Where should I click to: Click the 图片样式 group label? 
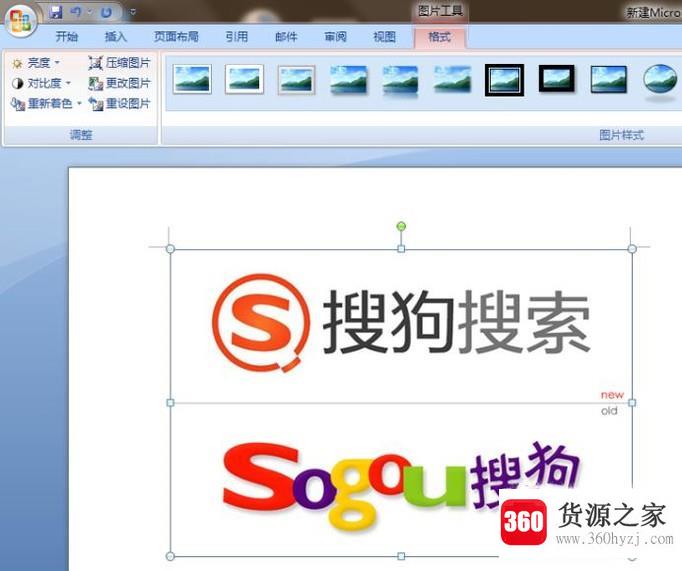click(621, 135)
